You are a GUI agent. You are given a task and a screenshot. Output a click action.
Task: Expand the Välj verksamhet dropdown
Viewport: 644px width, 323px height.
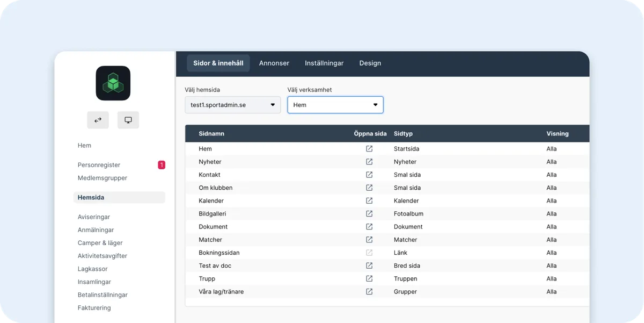click(x=335, y=105)
